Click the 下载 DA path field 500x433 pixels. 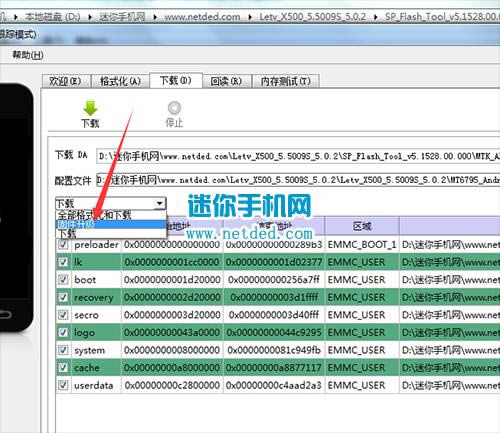pyautogui.click(x=298, y=156)
